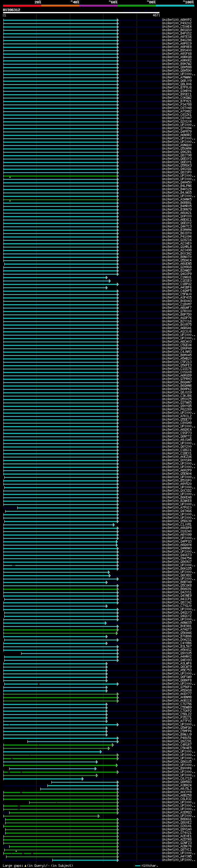Select UniRef100_Q8H588 label
Image resolution: width=197 pixels, height=868 pixels.
[177, 67]
